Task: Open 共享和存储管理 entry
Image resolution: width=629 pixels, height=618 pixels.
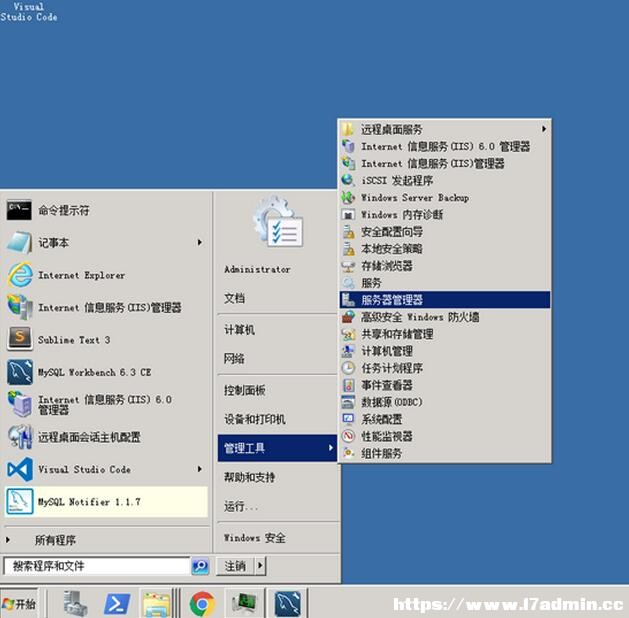Action: pyautogui.click(x=445, y=334)
